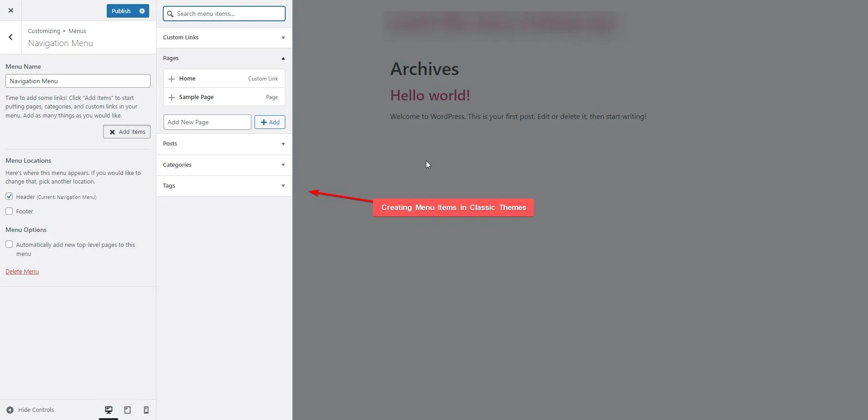Close the Customizer with the X icon

pyautogui.click(x=11, y=10)
